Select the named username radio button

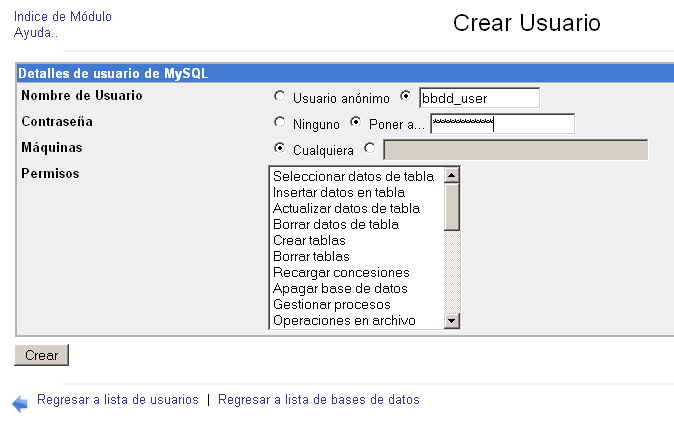tap(405, 97)
